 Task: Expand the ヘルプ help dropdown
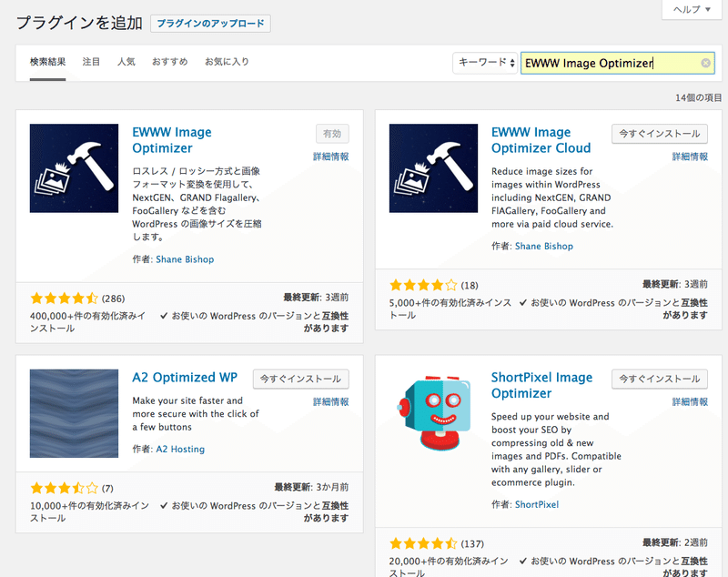pyautogui.click(x=692, y=9)
